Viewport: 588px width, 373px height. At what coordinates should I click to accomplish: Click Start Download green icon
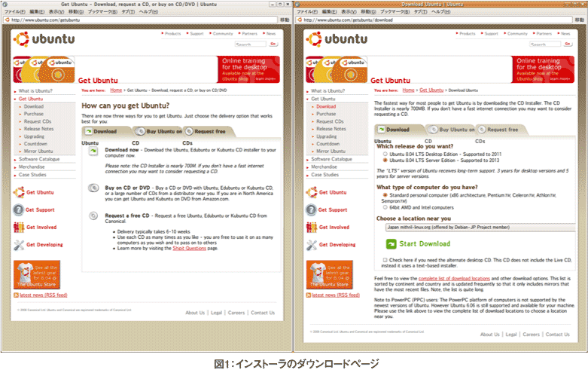[391, 244]
